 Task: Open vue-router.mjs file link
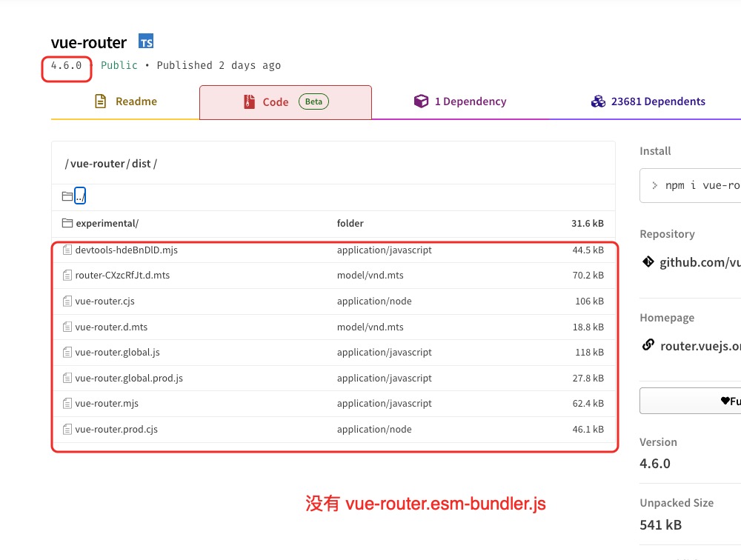point(107,404)
